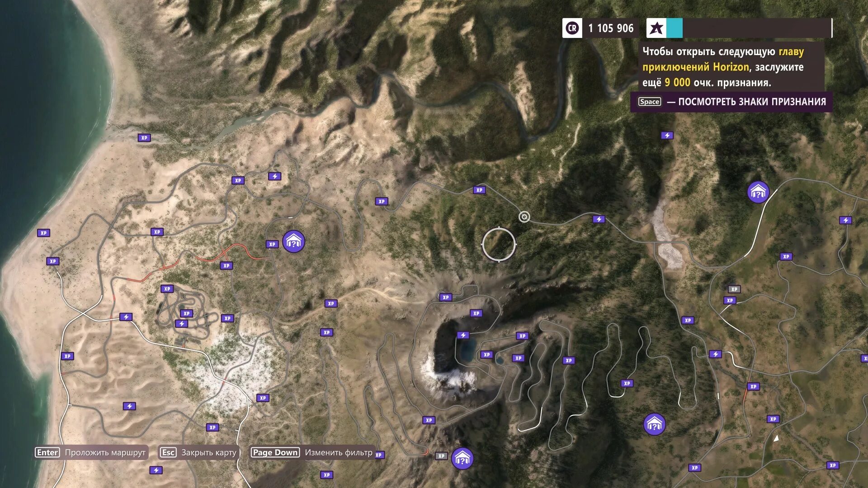Select the gray XP board on the eastern road
Viewport: 868px width, 488px height.
pyautogui.click(x=734, y=289)
